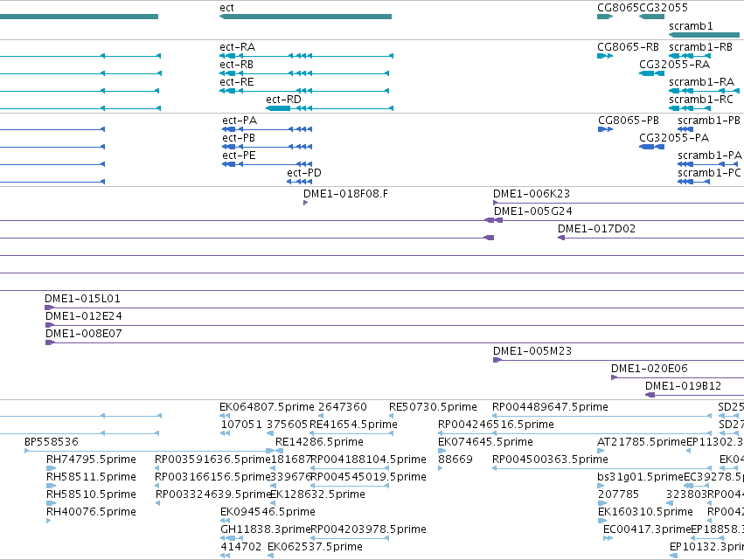Image resolution: width=744 pixels, height=560 pixels.
Task: Select the DME1-019B12 clone label
Action: click(683, 386)
